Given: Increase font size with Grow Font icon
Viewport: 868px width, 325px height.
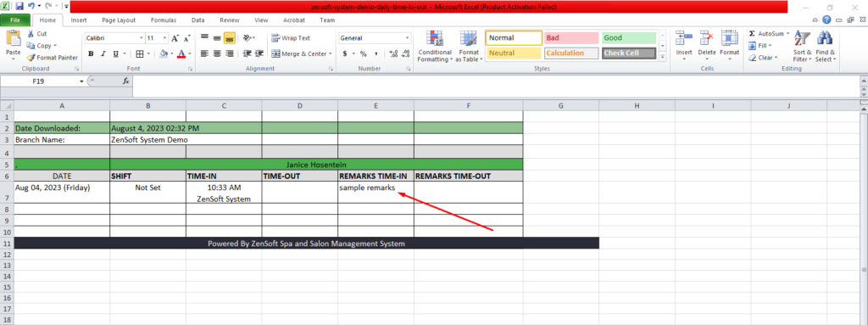Looking at the screenshot, I should (x=175, y=38).
